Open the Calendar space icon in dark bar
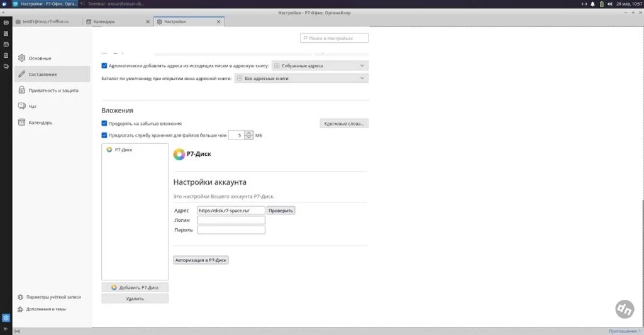Viewport: 644px width, 335px height. click(6, 45)
